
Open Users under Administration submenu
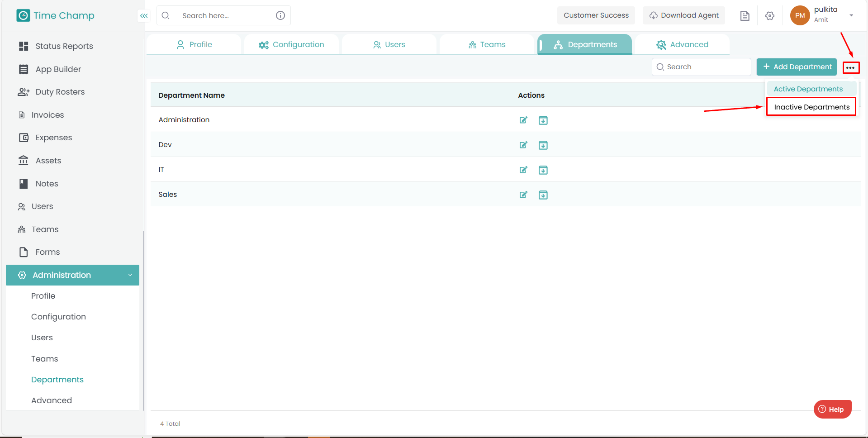(x=42, y=338)
